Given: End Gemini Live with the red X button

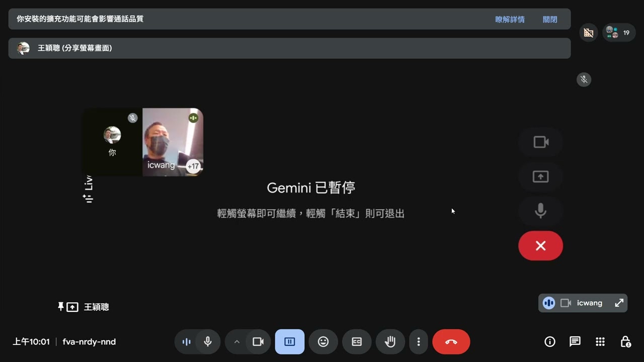Looking at the screenshot, I should [x=540, y=245].
